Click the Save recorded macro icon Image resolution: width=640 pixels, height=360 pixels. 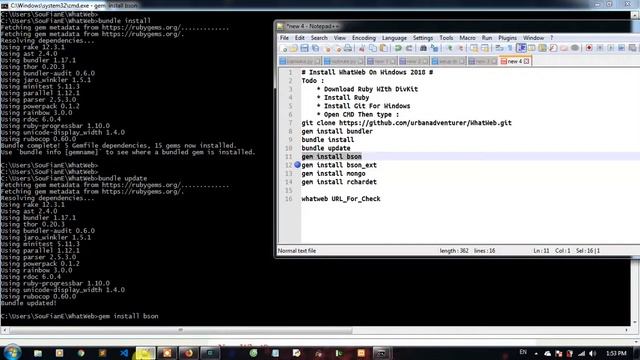632,49
